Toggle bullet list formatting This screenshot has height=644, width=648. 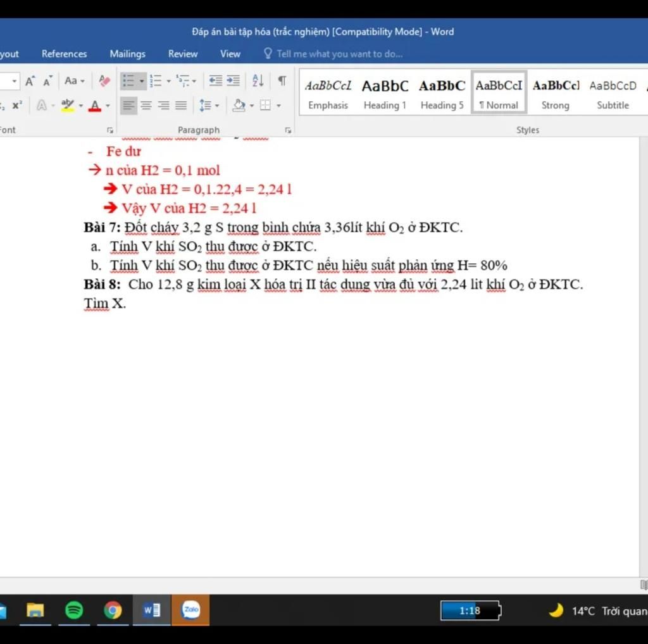[x=128, y=80]
